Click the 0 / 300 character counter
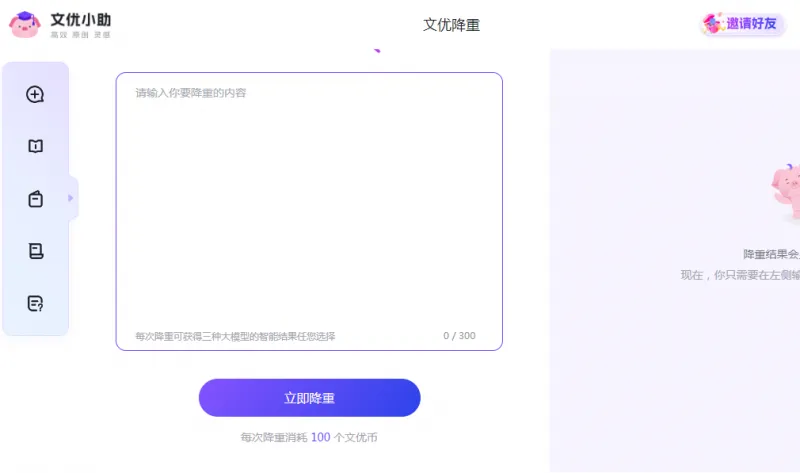 point(459,336)
